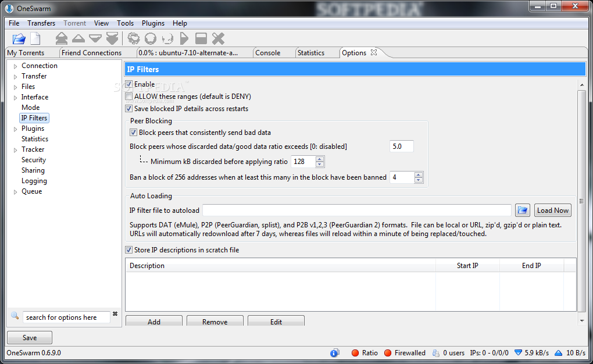This screenshot has height=364, width=593.
Task: Click the OneSwarm title bar app icon
Action: 9,8
